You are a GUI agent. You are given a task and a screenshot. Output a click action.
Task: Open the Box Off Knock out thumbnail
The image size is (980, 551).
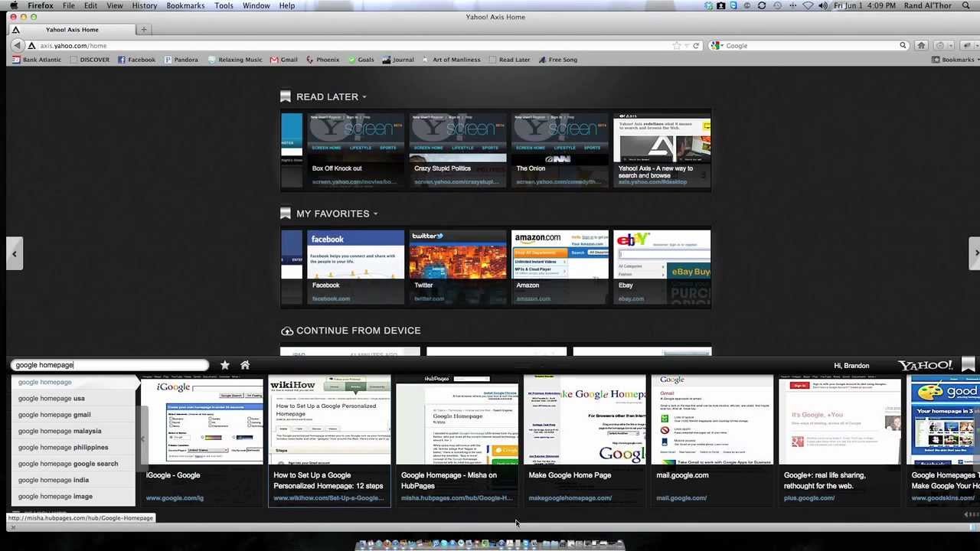point(355,150)
